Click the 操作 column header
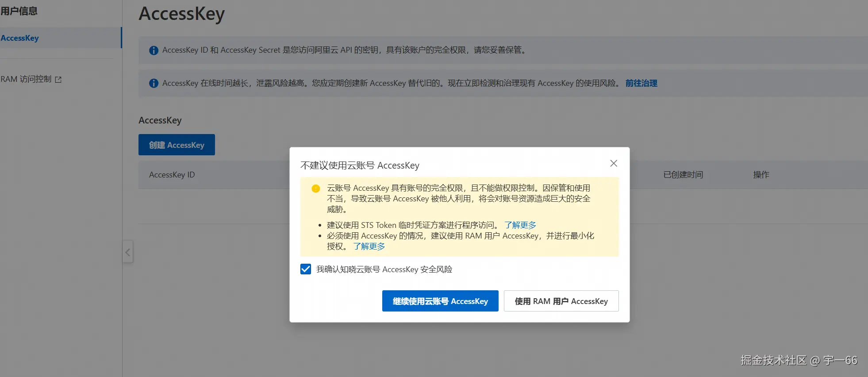The image size is (868, 377). click(761, 175)
